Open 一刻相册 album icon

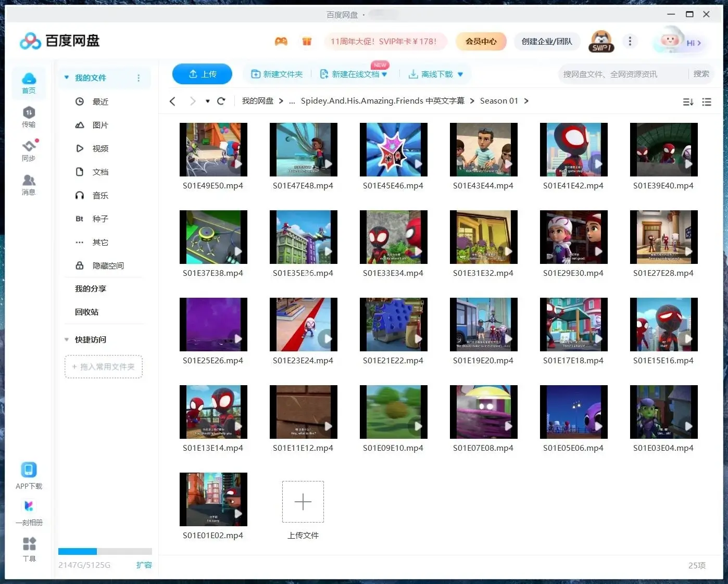29,512
